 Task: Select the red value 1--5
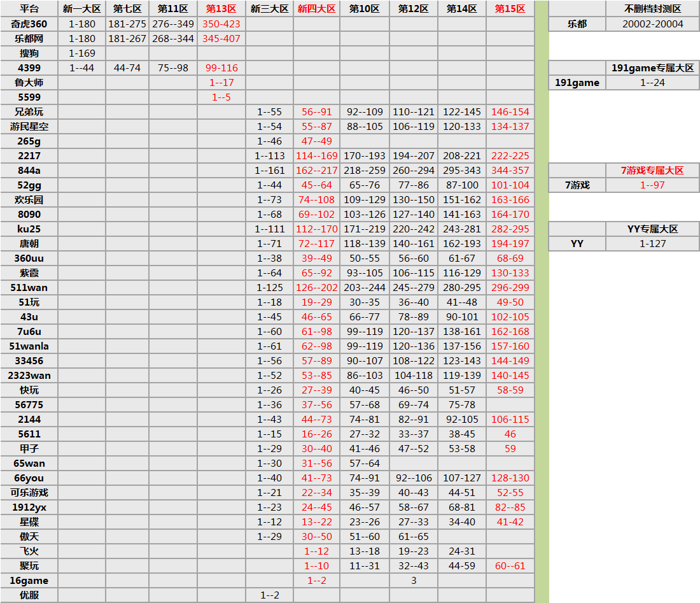[221, 97]
